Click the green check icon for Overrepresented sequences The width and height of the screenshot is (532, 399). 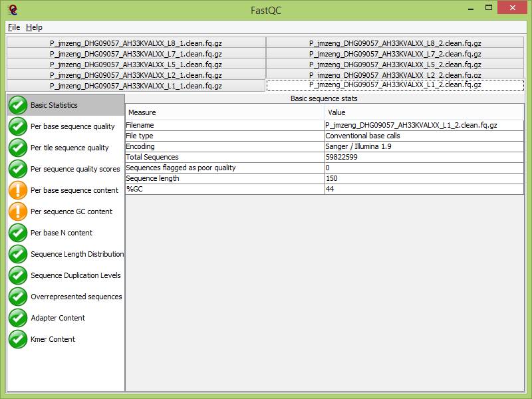(18, 297)
